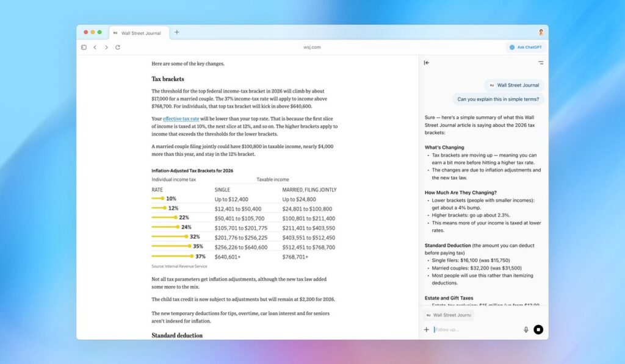Stop the response with the black stop button
This screenshot has height=364, width=625.
538,329
